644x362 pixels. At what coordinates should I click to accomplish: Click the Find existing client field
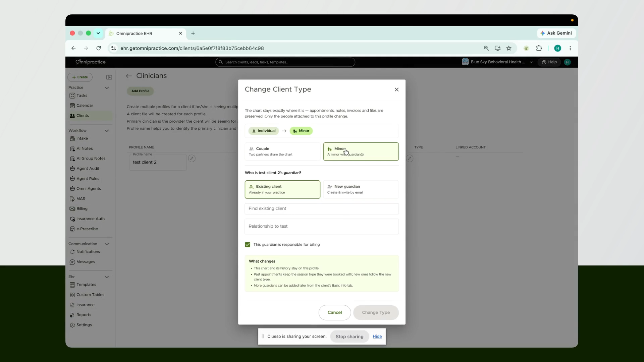pos(322,208)
